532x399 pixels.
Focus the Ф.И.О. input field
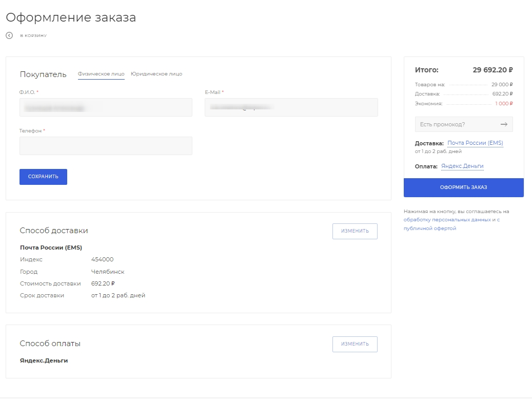[x=106, y=107]
